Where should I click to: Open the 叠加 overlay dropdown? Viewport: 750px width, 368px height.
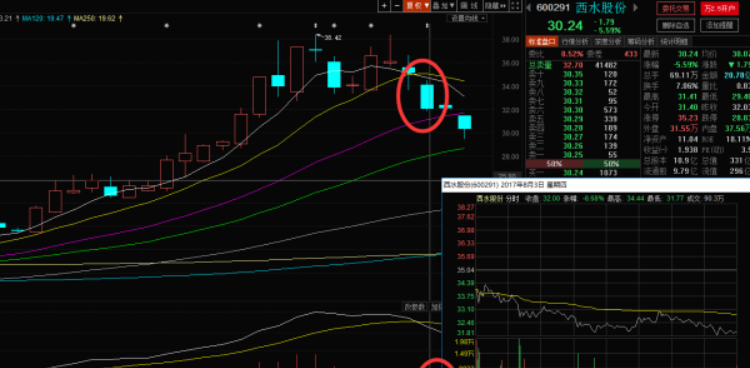point(443,6)
